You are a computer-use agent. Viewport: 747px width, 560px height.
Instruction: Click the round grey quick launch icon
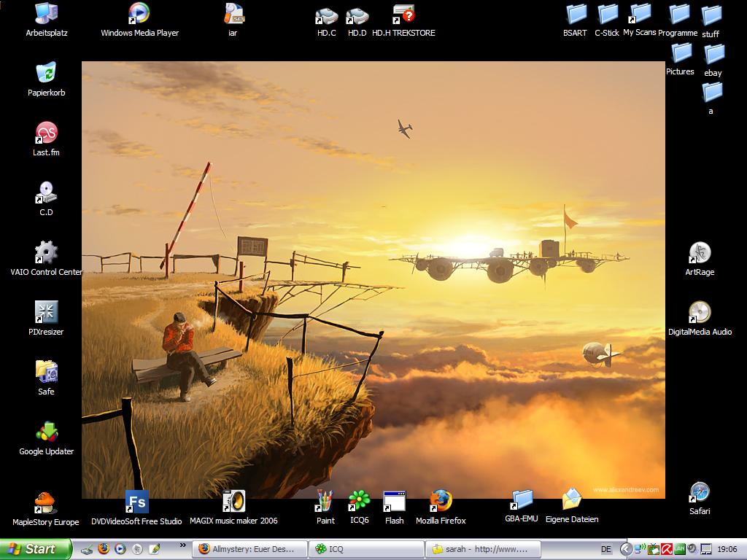pos(137,549)
